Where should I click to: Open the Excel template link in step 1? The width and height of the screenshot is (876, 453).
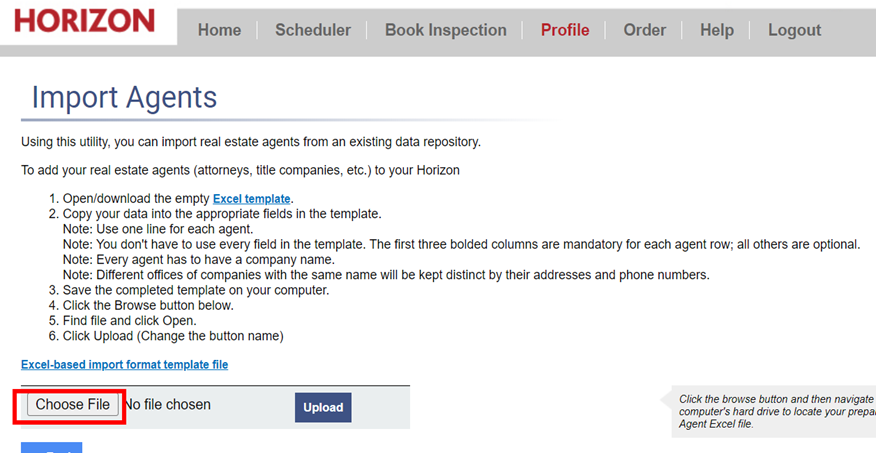click(251, 199)
